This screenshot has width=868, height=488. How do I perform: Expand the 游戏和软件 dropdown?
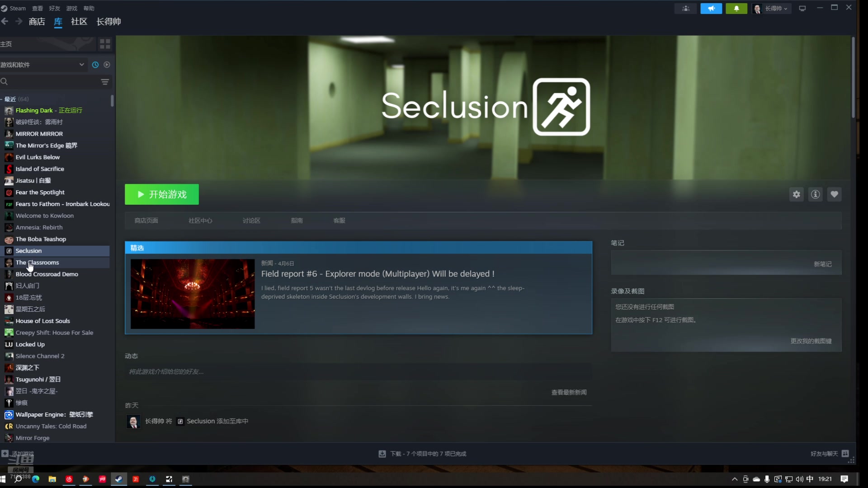[x=43, y=65]
